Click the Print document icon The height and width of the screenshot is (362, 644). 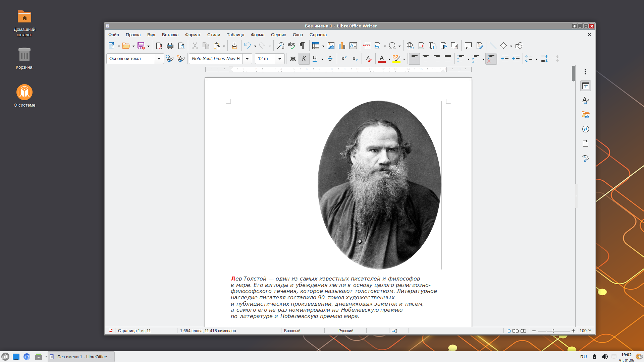tap(170, 46)
